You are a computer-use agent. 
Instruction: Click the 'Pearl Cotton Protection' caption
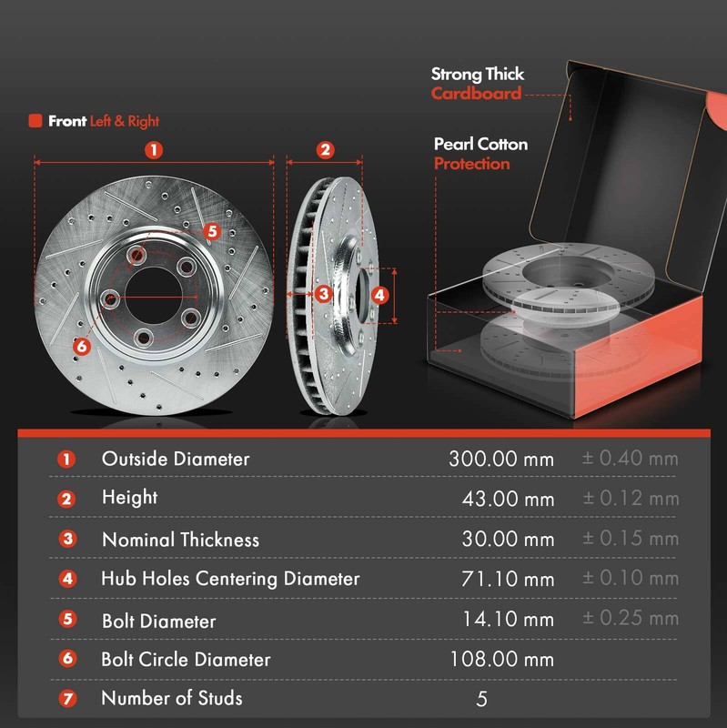tap(480, 154)
